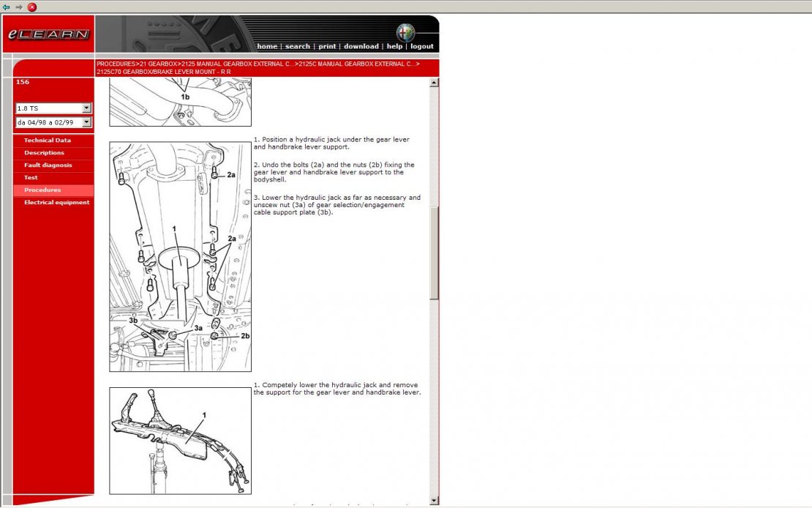The width and height of the screenshot is (812, 508).
Task: Click the Alfa Romeo badge logo
Action: tap(405, 32)
